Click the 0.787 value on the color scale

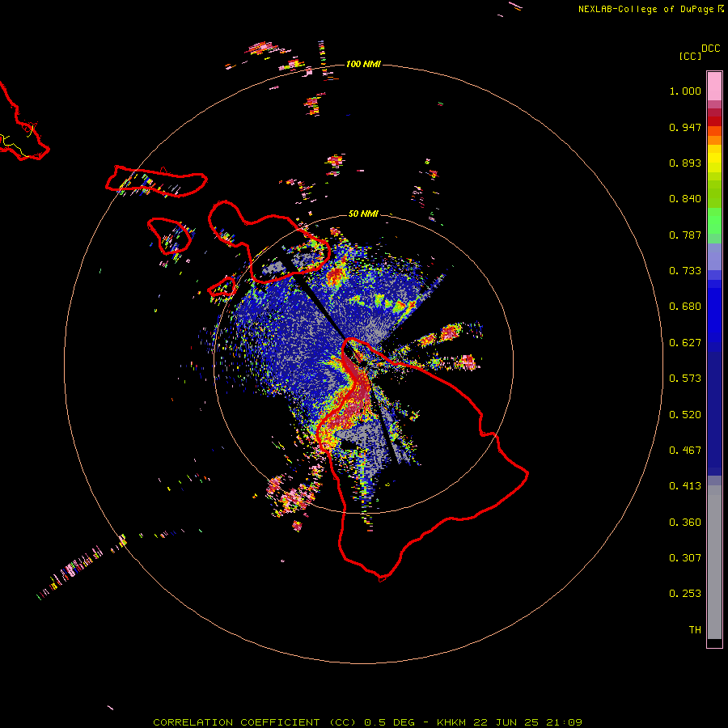click(x=685, y=235)
